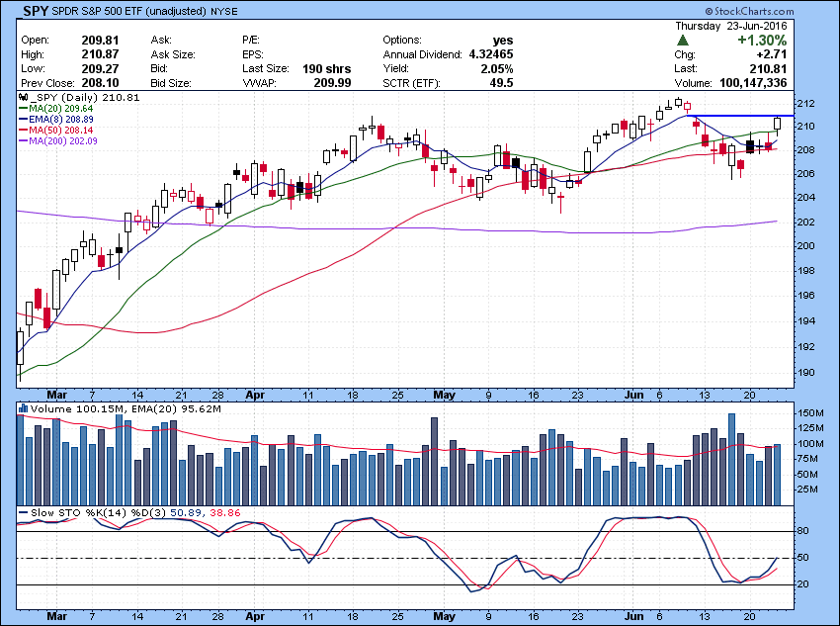Click the +1.30% percent change value

[x=762, y=41]
